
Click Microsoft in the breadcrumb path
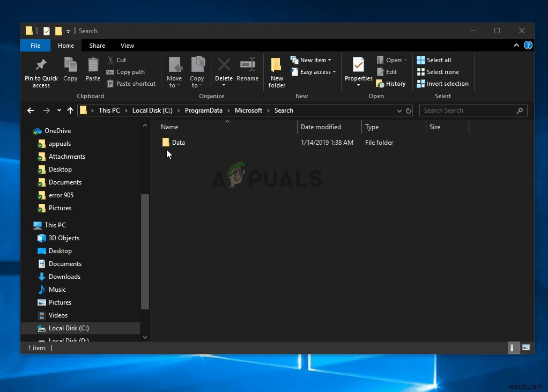(248, 110)
